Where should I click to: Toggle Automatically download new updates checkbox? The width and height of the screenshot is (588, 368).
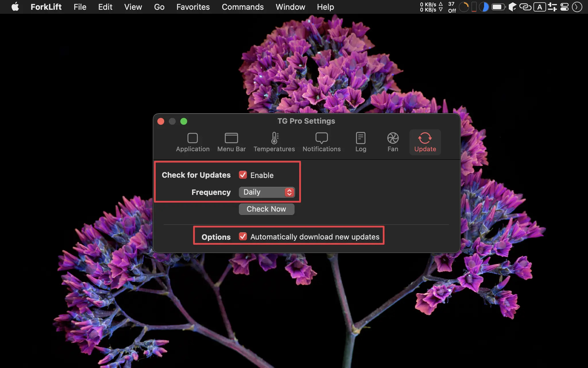pyautogui.click(x=243, y=237)
